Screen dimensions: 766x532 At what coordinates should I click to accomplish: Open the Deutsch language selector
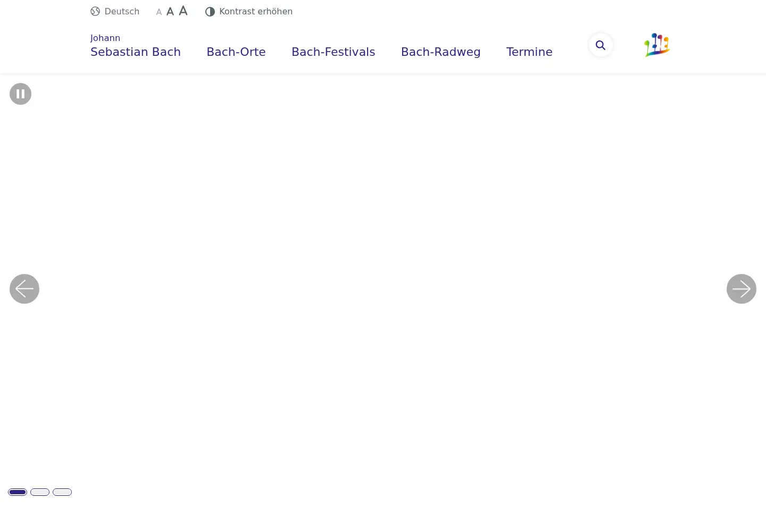pyautogui.click(x=115, y=11)
